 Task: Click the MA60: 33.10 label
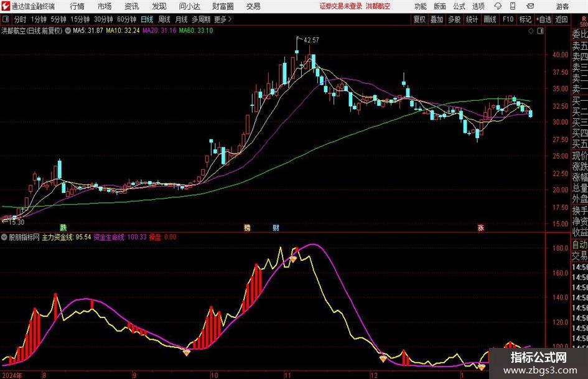pos(196,30)
